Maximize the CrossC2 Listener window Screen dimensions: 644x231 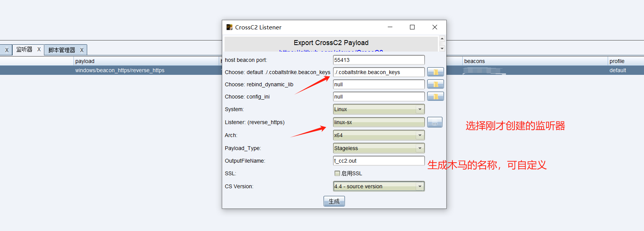(412, 27)
